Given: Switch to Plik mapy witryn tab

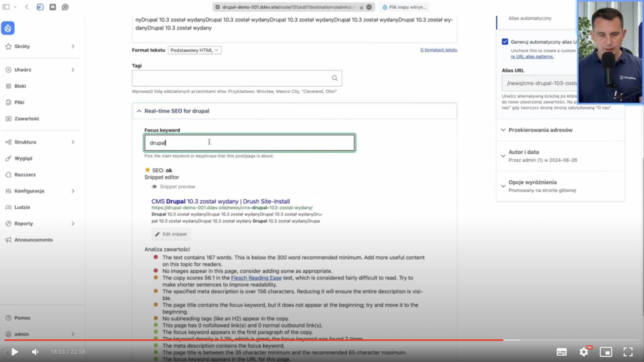Looking at the screenshot, I should point(405,7).
